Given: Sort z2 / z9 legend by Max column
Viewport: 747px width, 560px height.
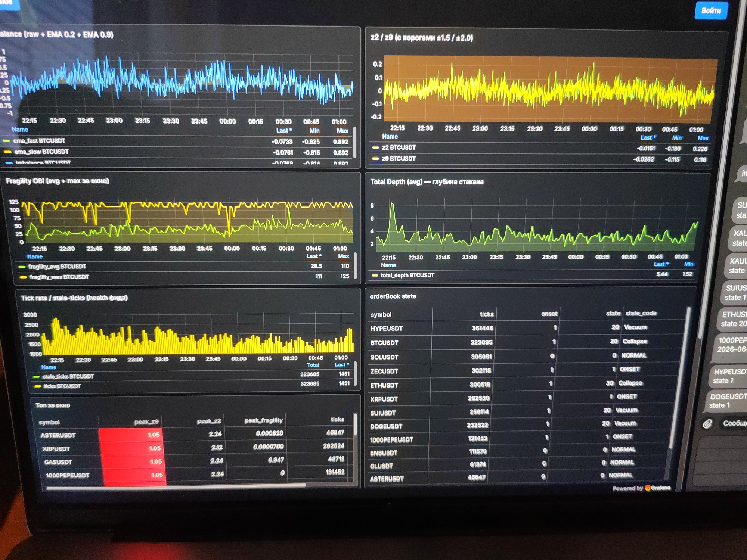Looking at the screenshot, I should click(x=703, y=138).
